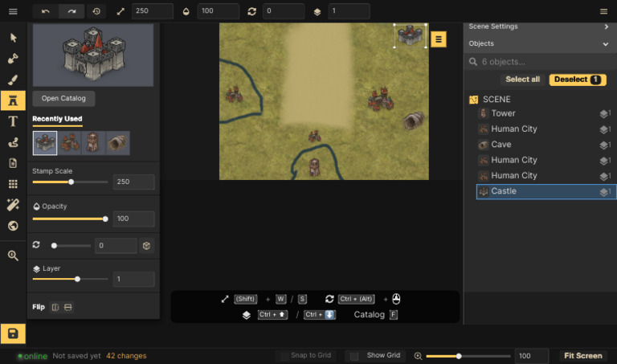Click the Stamp Scale value field
617x364 pixels.
[x=134, y=182]
